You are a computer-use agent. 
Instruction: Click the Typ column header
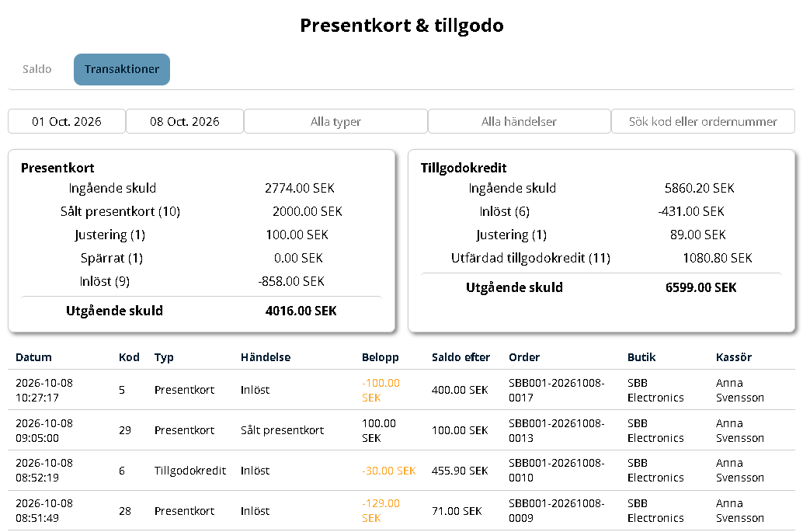click(164, 357)
